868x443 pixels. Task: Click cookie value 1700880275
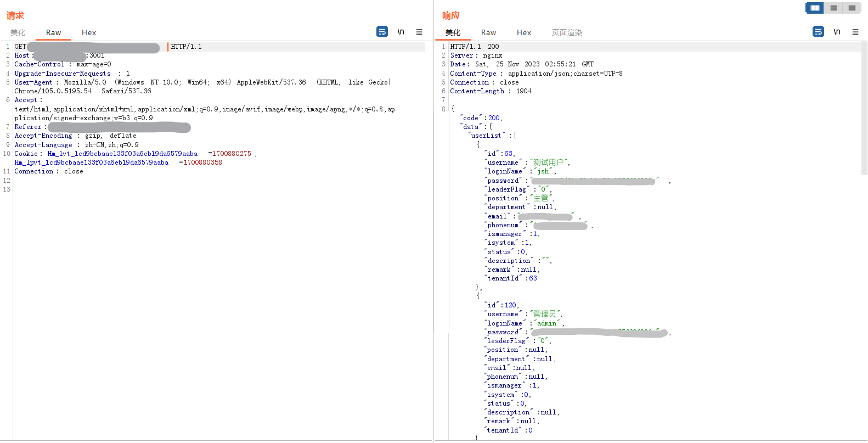point(232,154)
